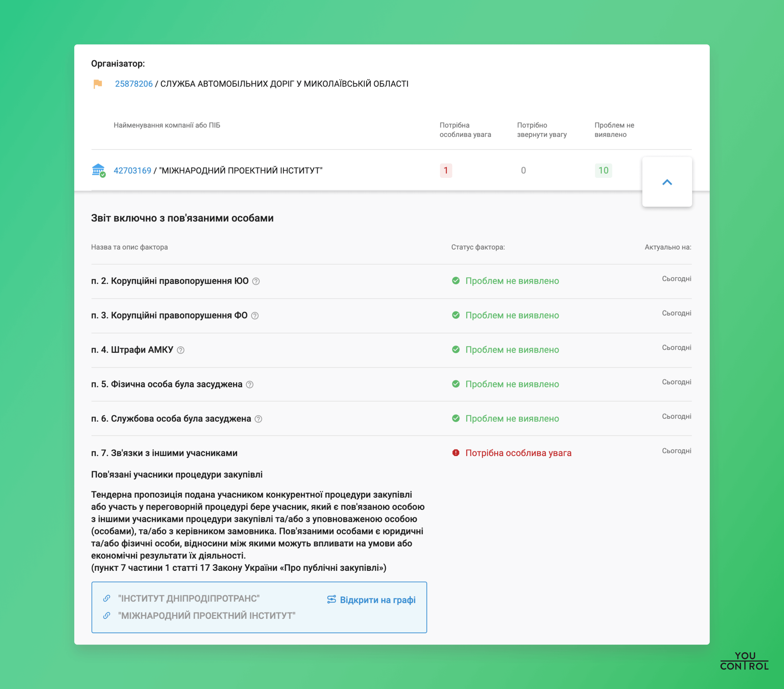This screenshot has width=784, height=689.
Task: Collapse the company report with chevron
Action: (x=667, y=182)
